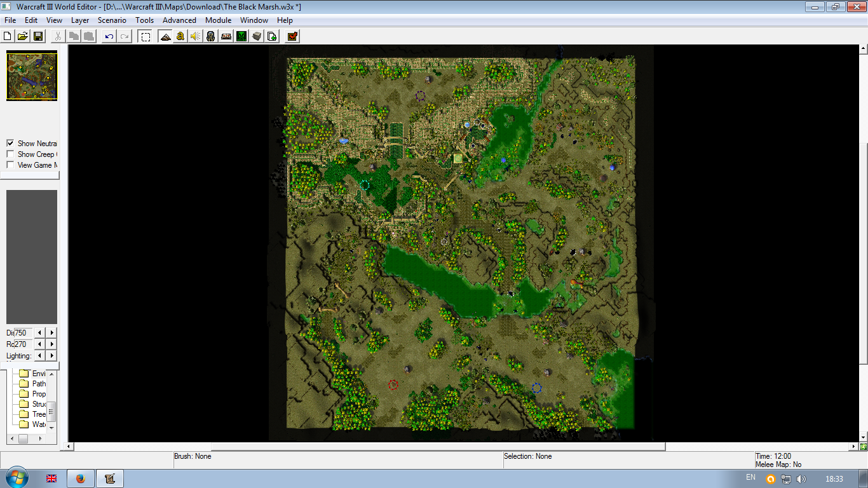Screen dimensions: 868x488
Task: Click the folder tree's scroll down arrow
Action: pos(52,428)
